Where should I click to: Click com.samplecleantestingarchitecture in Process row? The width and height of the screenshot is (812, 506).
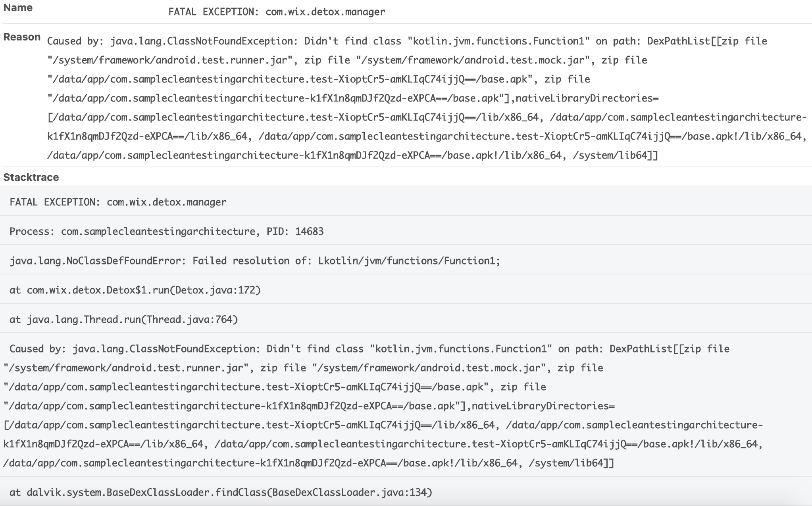(158, 231)
